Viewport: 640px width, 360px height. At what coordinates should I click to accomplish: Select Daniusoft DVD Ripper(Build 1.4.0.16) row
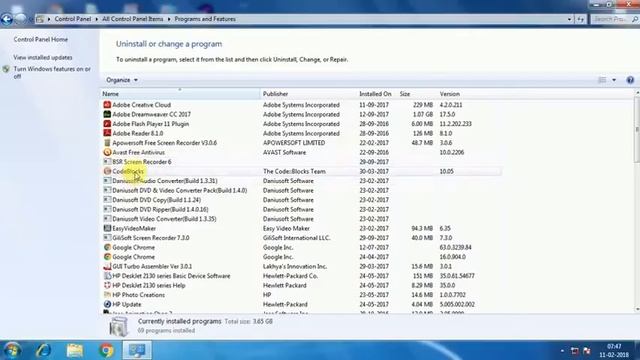coord(301,209)
